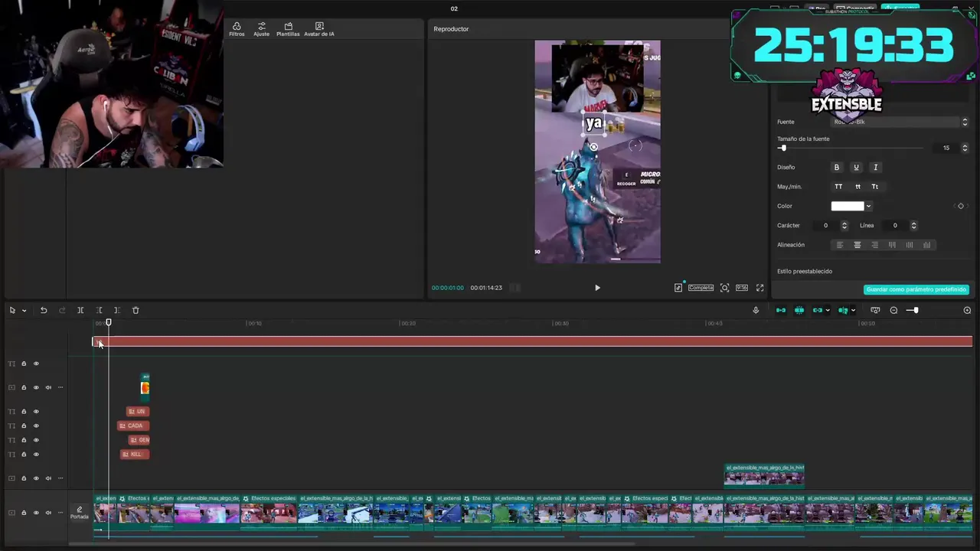Open the Avatar de IA tab
Image resolution: width=980 pixels, height=551 pixels.
tap(319, 29)
